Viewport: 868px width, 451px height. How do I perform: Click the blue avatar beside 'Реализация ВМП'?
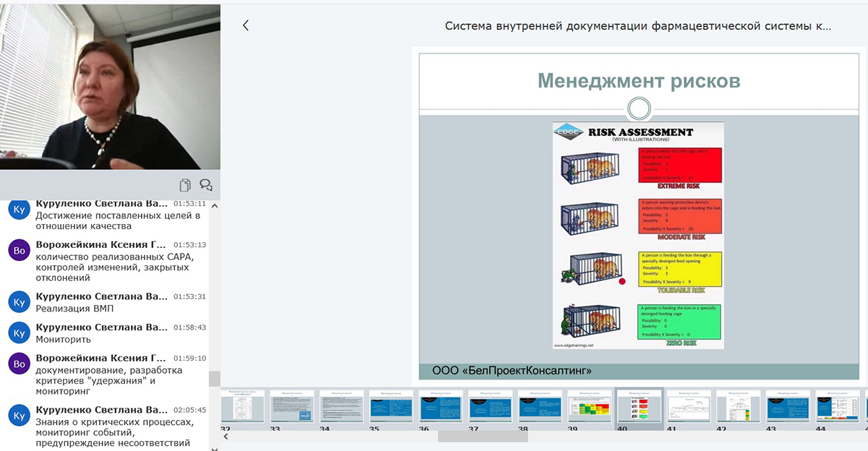[20, 301]
